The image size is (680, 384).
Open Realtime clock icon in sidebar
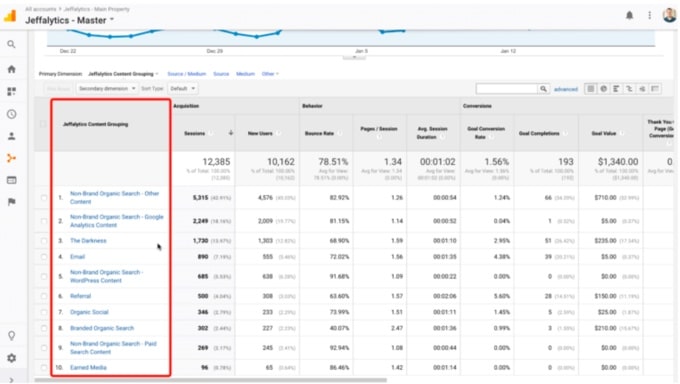pos(12,114)
